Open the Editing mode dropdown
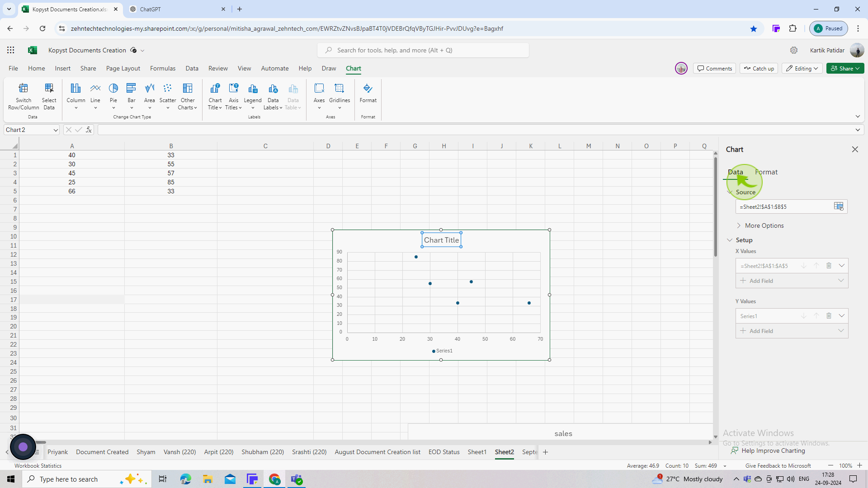Screen dimensions: 868x488 click(x=802, y=68)
